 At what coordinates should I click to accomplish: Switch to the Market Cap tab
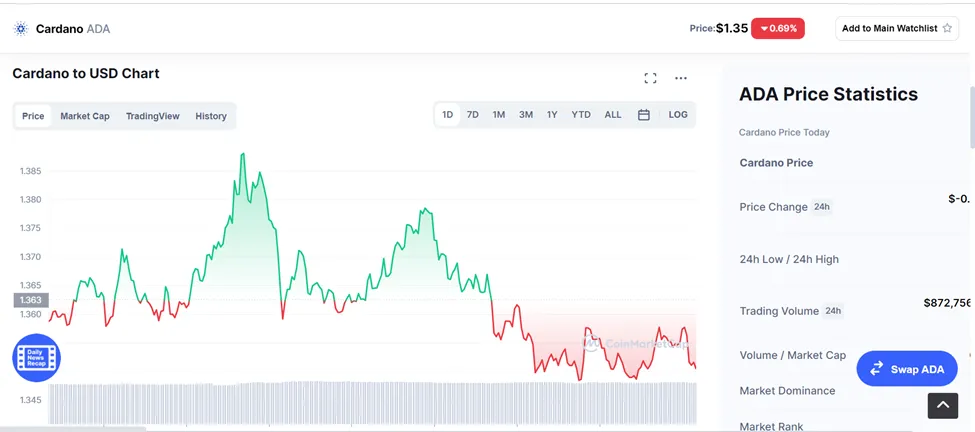tap(85, 116)
